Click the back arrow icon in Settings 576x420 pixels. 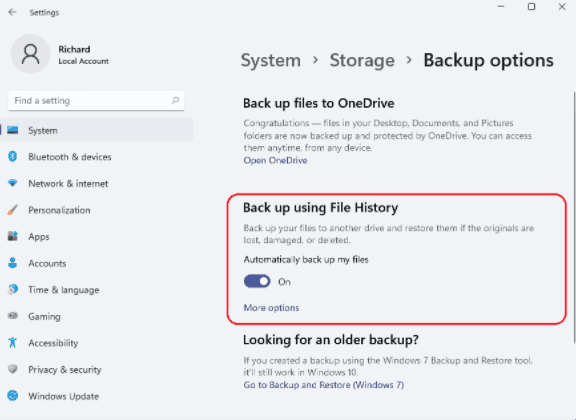click(12, 12)
